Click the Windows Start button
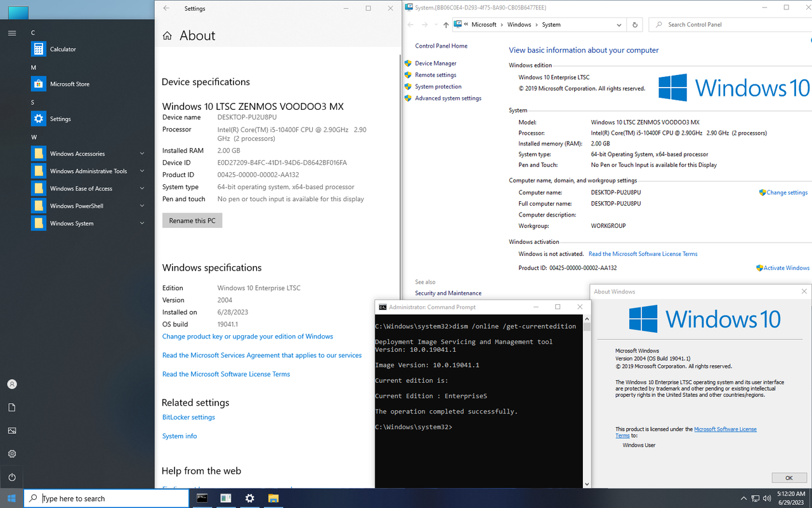This screenshot has width=812, height=508. tap(11, 498)
